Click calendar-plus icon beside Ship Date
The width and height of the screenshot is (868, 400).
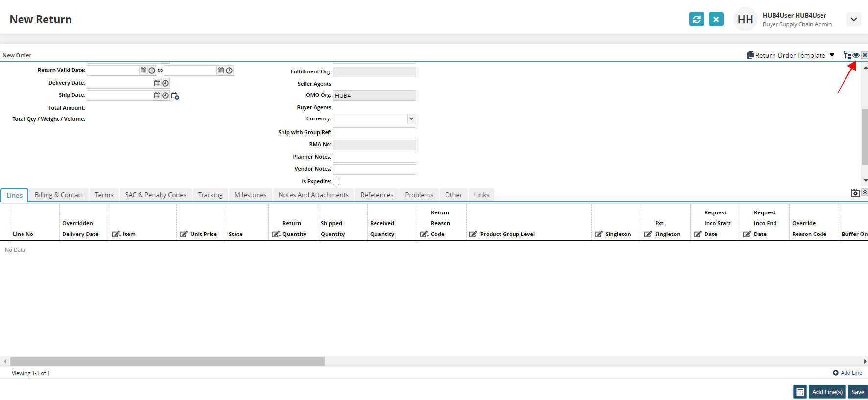pos(175,96)
